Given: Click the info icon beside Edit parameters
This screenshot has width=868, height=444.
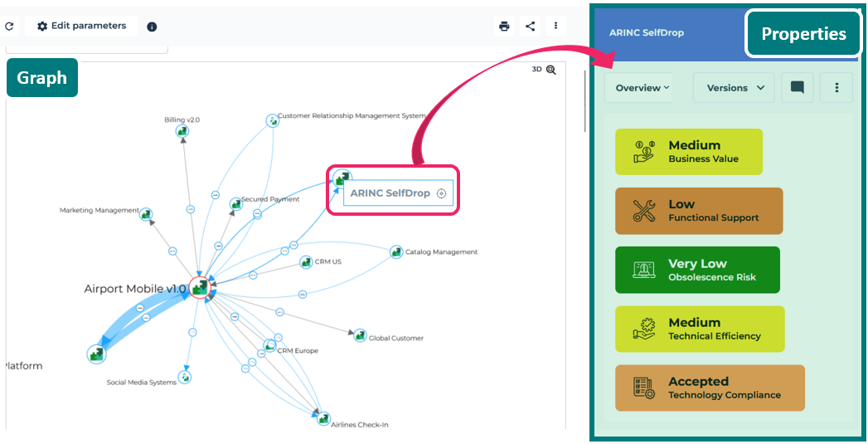Looking at the screenshot, I should [x=152, y=27].
